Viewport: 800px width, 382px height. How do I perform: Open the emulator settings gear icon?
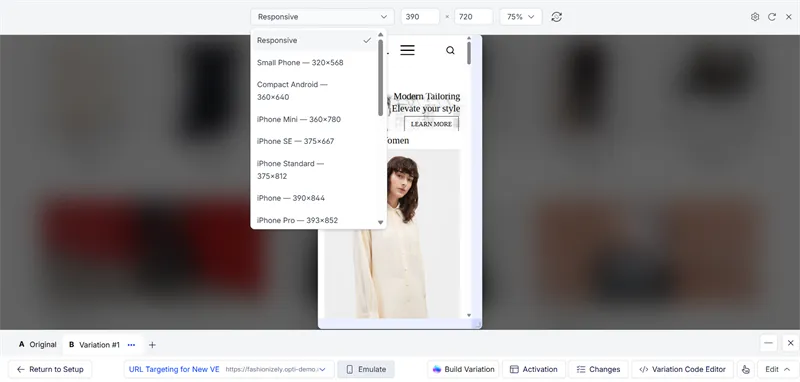coord(755,17)
